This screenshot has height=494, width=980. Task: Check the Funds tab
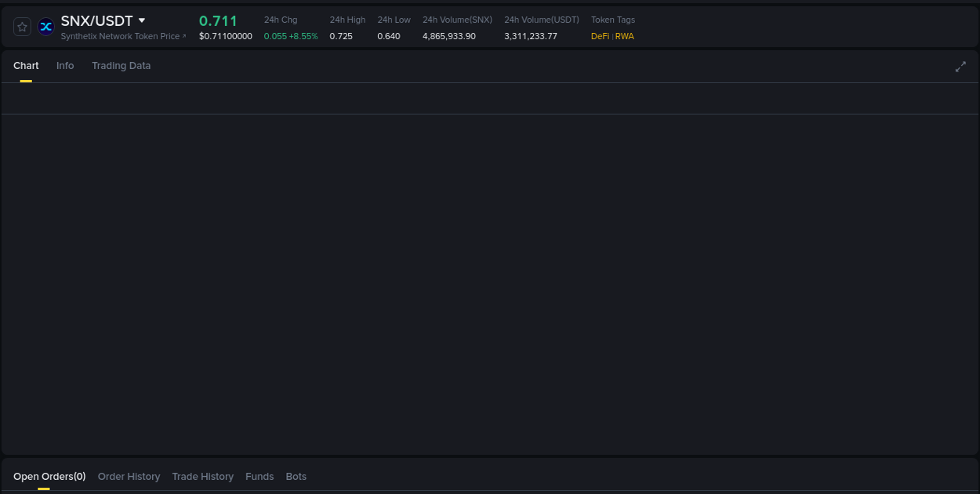click(260, 476)
